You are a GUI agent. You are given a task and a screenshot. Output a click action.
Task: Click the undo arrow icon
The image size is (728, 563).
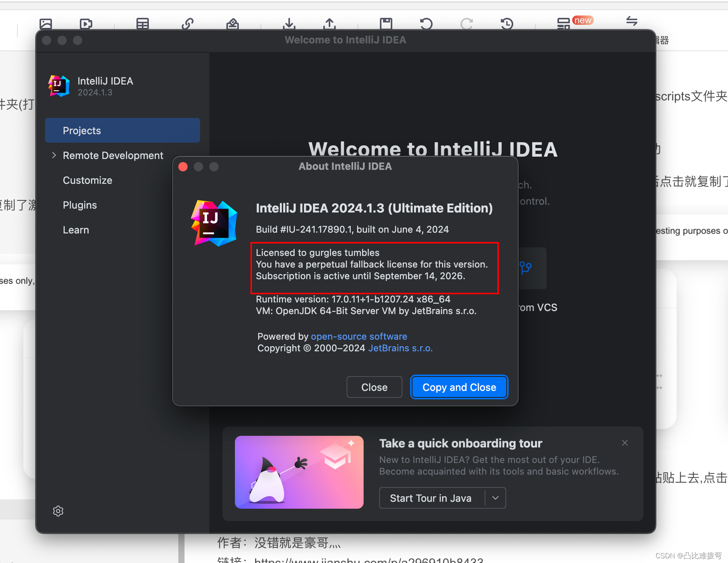click(x=426, y=24)
